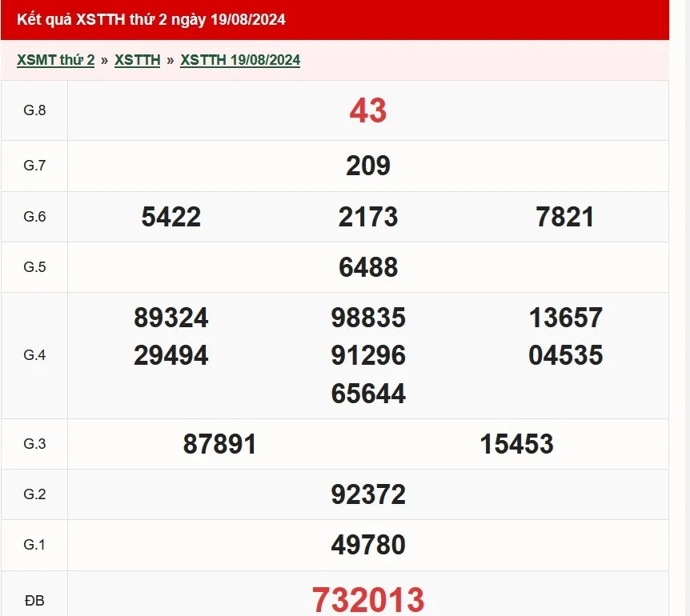
Task: Click the G.4 row label
Action: coord(34,355)
